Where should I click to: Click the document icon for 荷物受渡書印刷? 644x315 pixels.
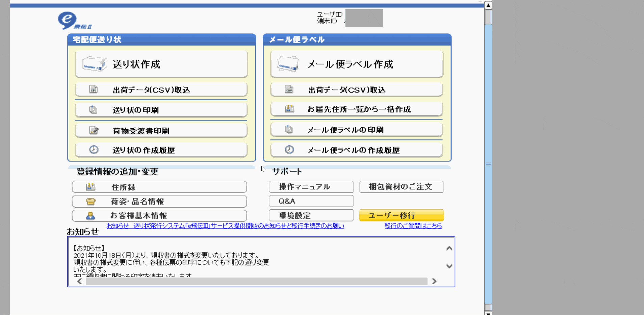(x=94, y=130)
